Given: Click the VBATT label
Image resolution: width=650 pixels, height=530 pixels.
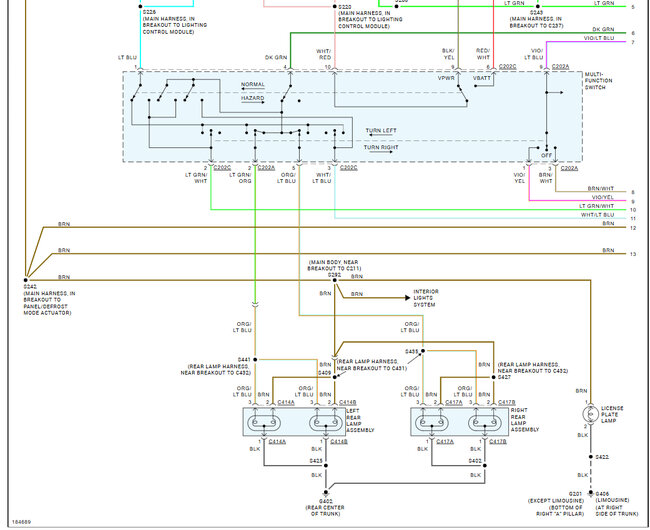Looking at the screenshot, I should pyautogui.click(x=482, y=78).
